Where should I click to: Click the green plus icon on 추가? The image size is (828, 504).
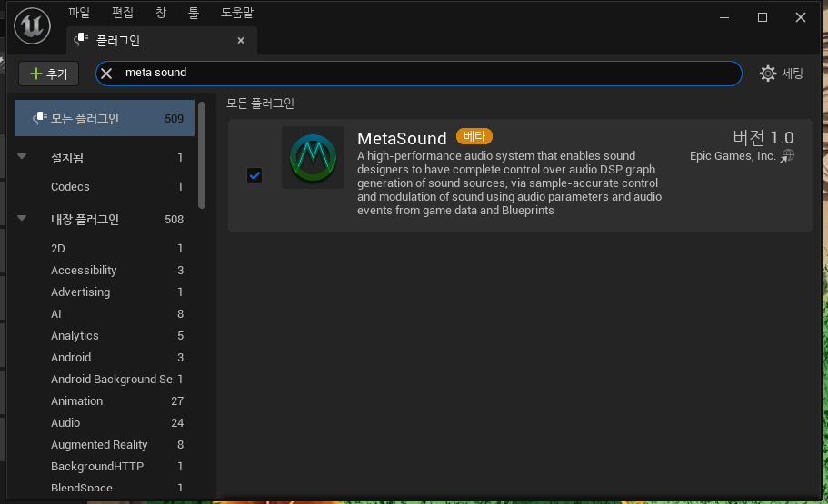pos(36,74)
